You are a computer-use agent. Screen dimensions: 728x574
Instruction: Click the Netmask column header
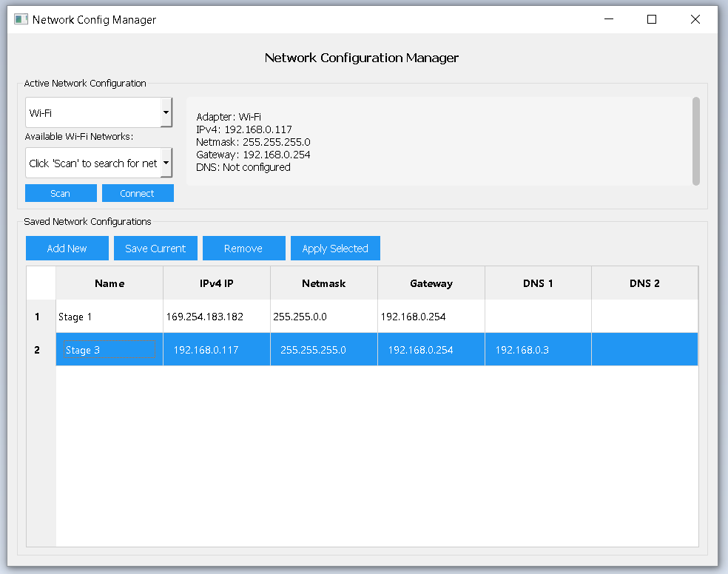(324, 283)
